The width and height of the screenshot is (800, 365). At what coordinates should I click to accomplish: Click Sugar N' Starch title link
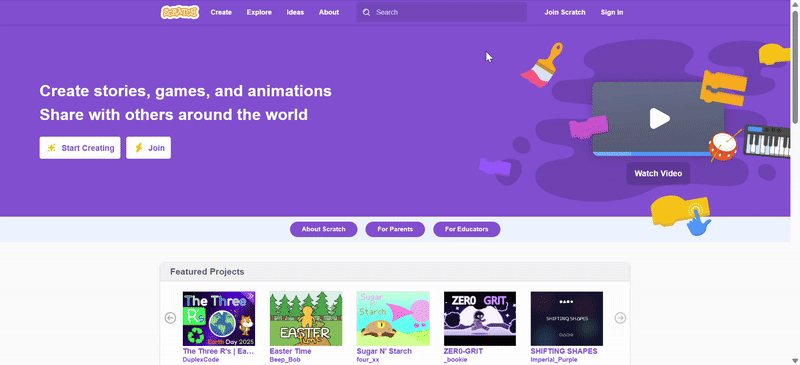pyautogui.click(x=384, y=351)
